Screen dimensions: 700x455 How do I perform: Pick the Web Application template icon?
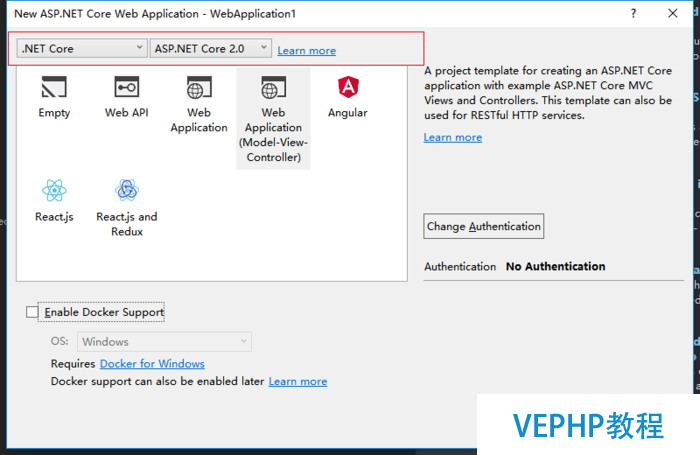tap(199, 87)
